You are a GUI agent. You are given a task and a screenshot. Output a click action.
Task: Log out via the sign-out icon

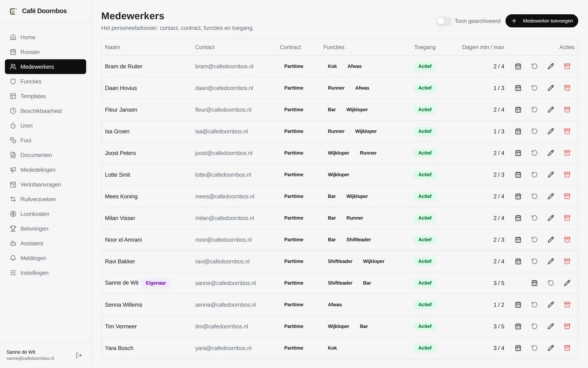point(79,355)
